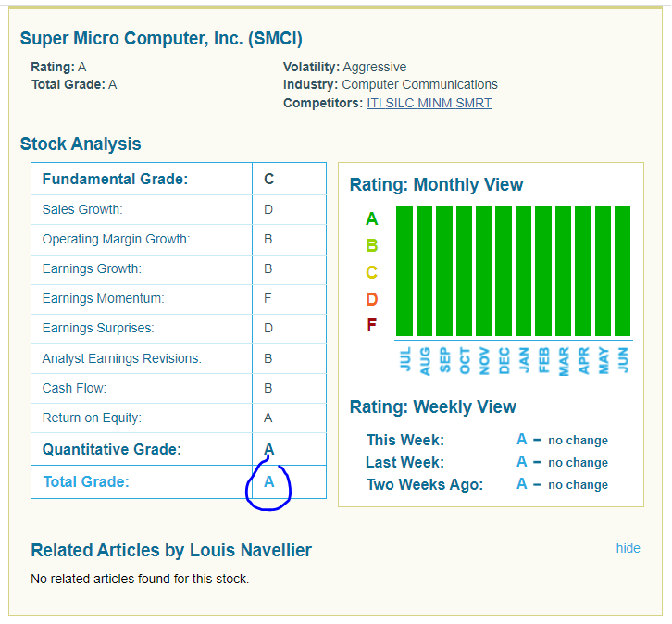
Task: Click the Earnings Growth label
Action: coord(92,268)
